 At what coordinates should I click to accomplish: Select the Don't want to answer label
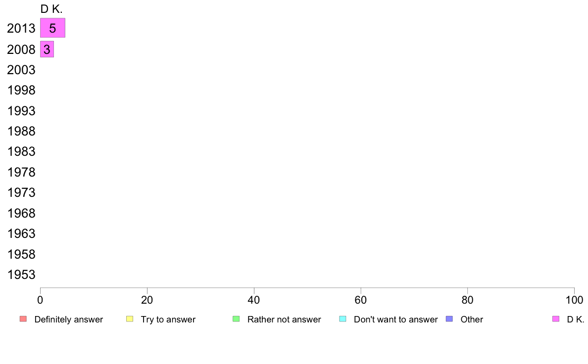click(x=395, y=319)
